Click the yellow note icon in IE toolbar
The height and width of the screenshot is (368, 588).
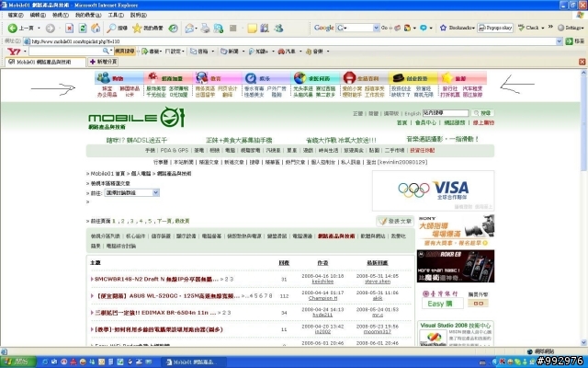252,29
